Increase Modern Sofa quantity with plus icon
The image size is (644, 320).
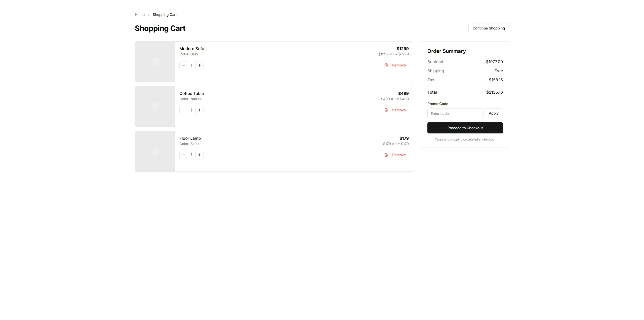pos(199,65)
